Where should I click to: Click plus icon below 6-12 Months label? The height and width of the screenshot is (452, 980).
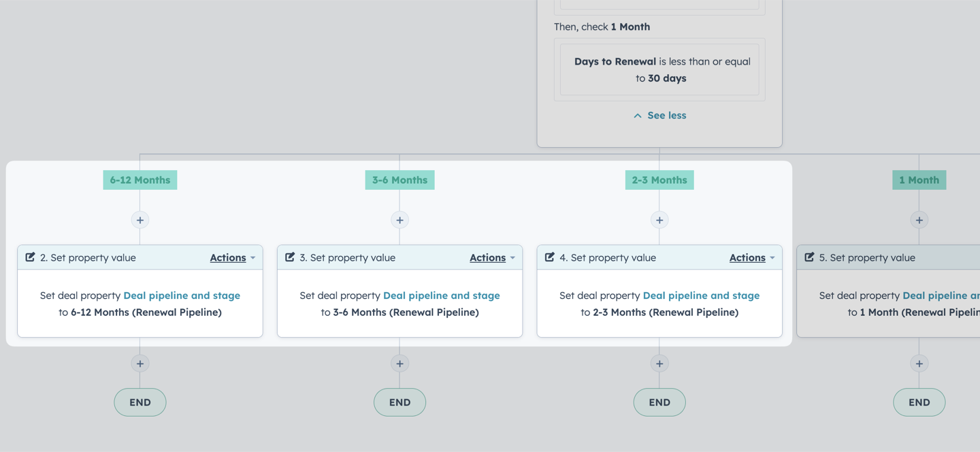[x=140, y=220]
